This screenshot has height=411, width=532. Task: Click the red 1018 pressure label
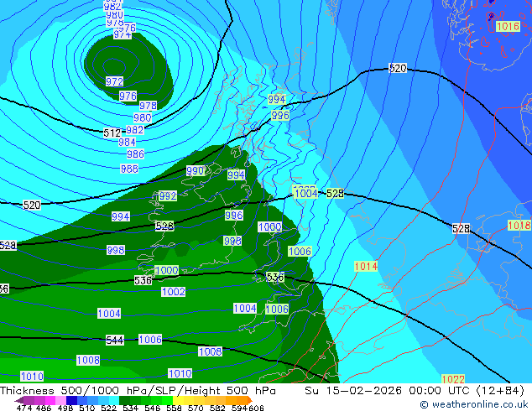(519, 225)
